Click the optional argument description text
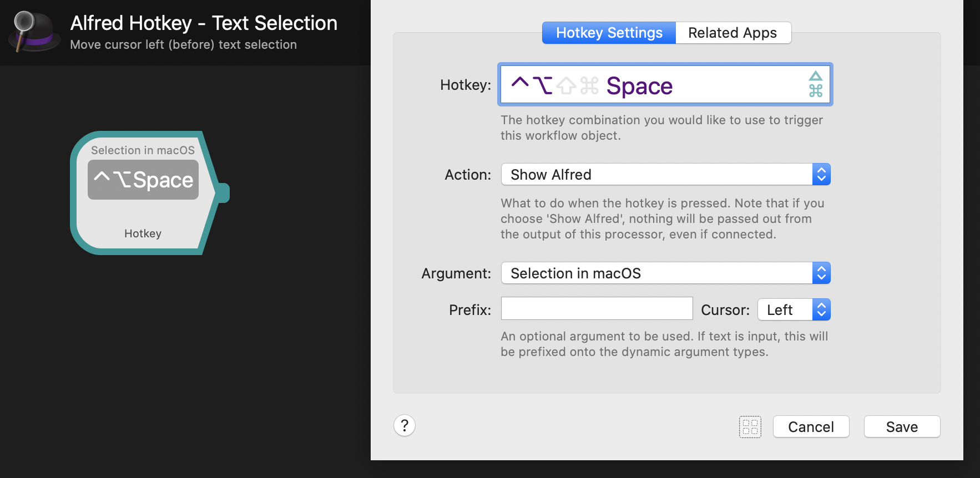980x478 pixels. [664, 344]
